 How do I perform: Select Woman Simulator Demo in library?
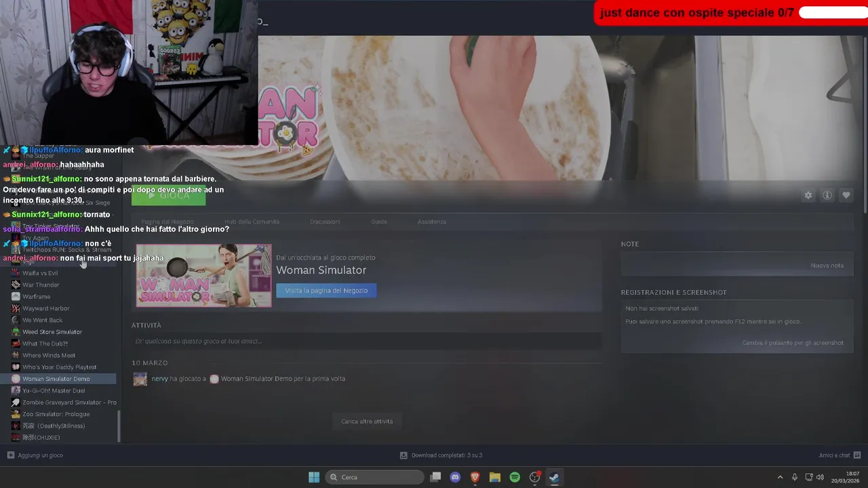(x=60, y=379)
